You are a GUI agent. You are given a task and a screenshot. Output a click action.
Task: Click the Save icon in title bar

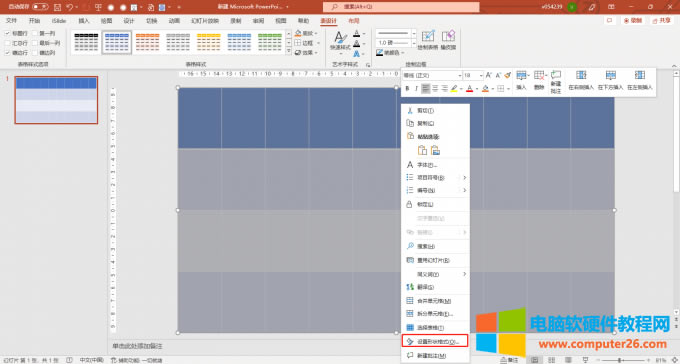[x=58, y=7]
